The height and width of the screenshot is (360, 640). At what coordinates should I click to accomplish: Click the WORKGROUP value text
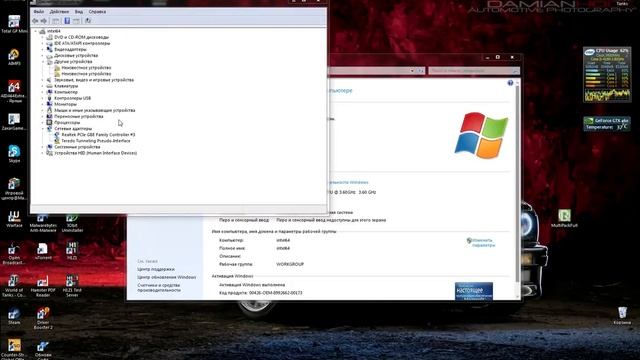click(x=290, y=264)
